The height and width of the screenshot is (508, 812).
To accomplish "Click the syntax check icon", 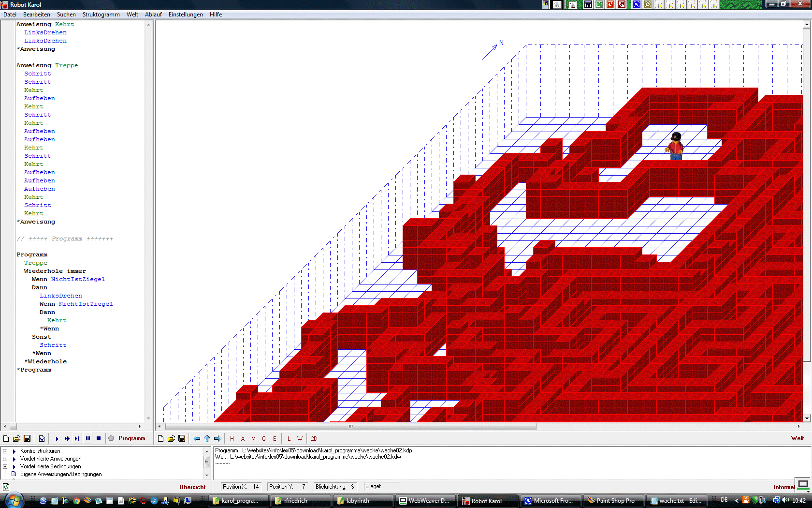I will (x=42, y=439).
